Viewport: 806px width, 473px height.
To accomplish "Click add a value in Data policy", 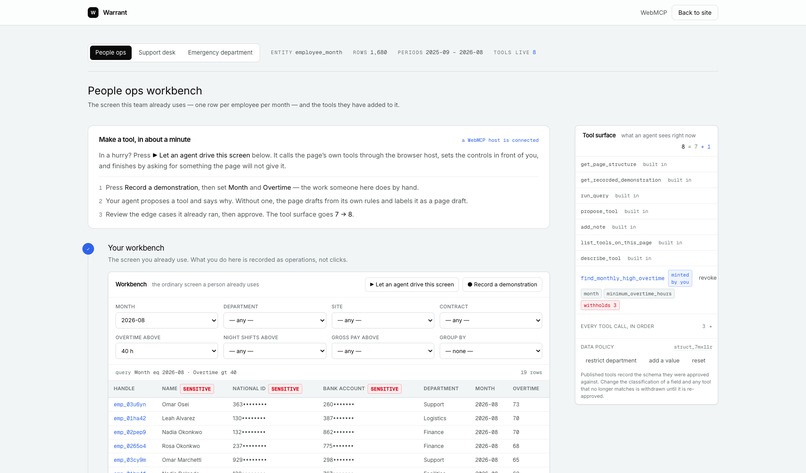I will (x=664, y=360).
